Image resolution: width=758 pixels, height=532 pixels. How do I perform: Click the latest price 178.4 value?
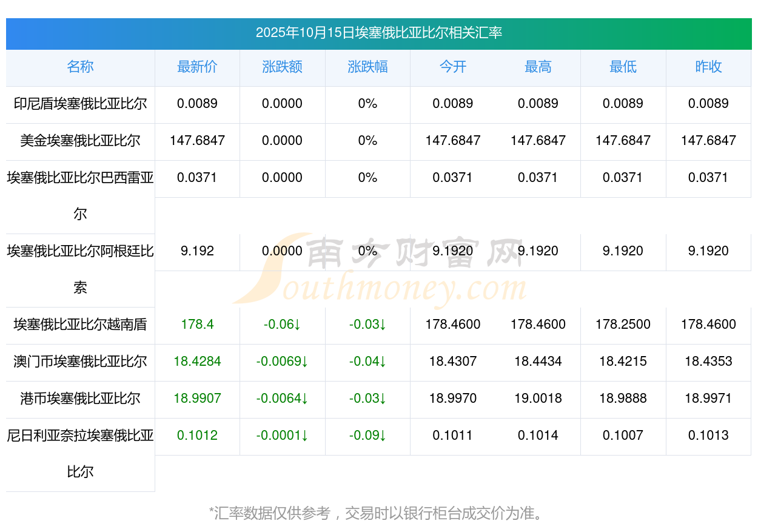coord(197,325)
